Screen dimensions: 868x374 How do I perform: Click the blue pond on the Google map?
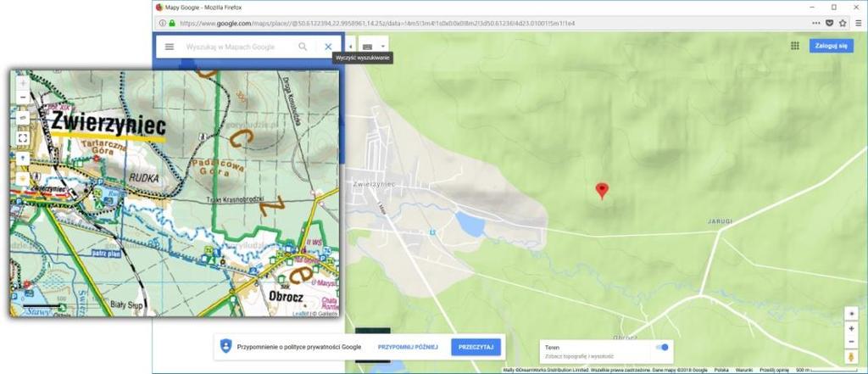tap(470, 225)
